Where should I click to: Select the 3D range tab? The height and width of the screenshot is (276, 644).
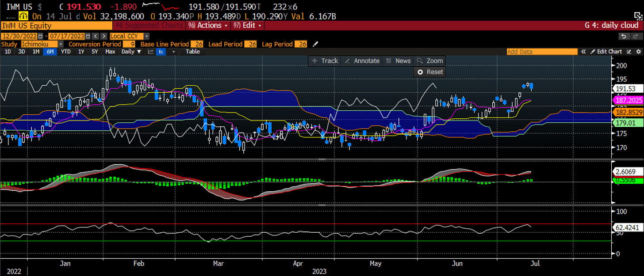(21, 52)
